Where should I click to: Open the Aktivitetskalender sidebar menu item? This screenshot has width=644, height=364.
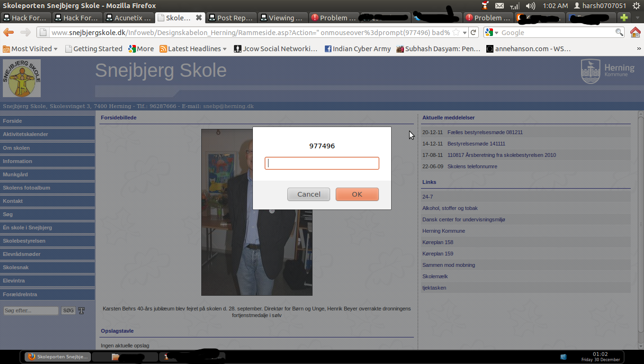(47, 134)
